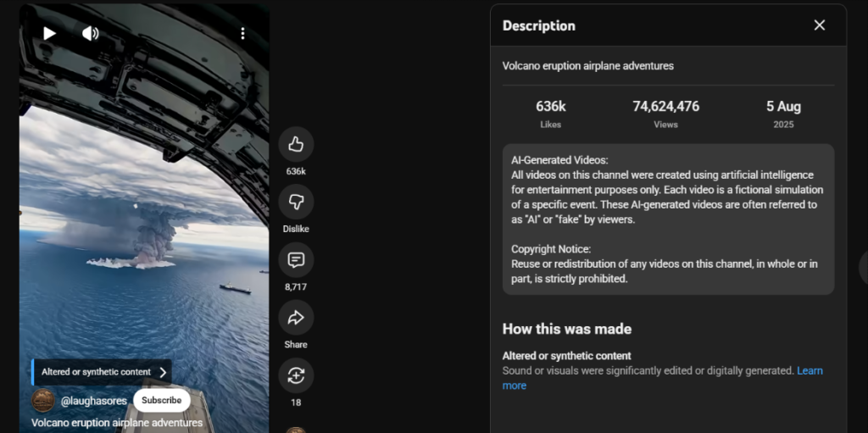
Task: Visit the @laughasores channel handle
Action: [93, 400]
